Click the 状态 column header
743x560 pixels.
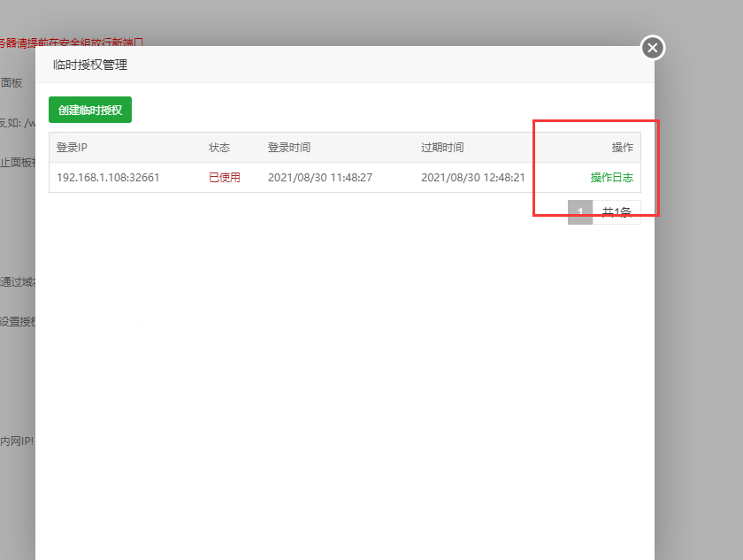tap(219, 148)
